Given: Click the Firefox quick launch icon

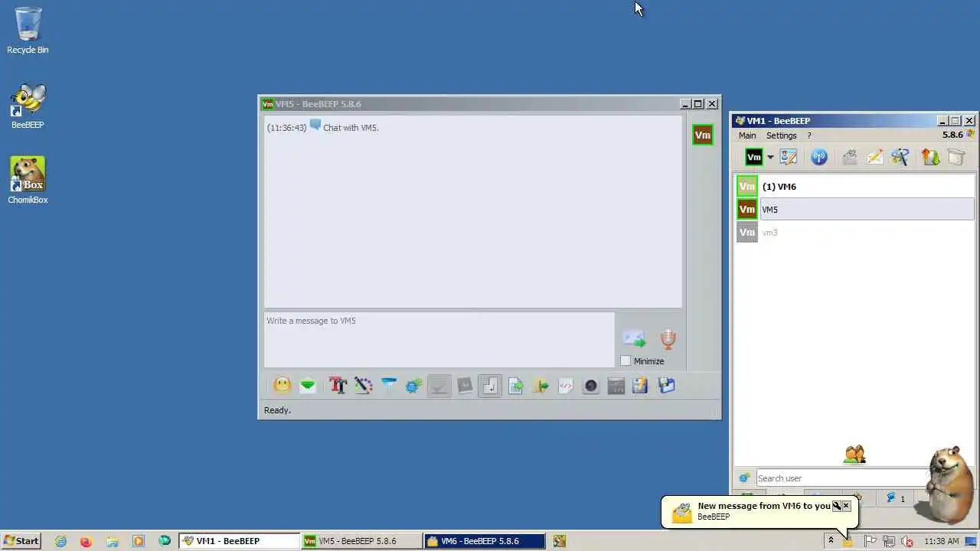Looking at the screenshot, I should [x=86, y=541].
